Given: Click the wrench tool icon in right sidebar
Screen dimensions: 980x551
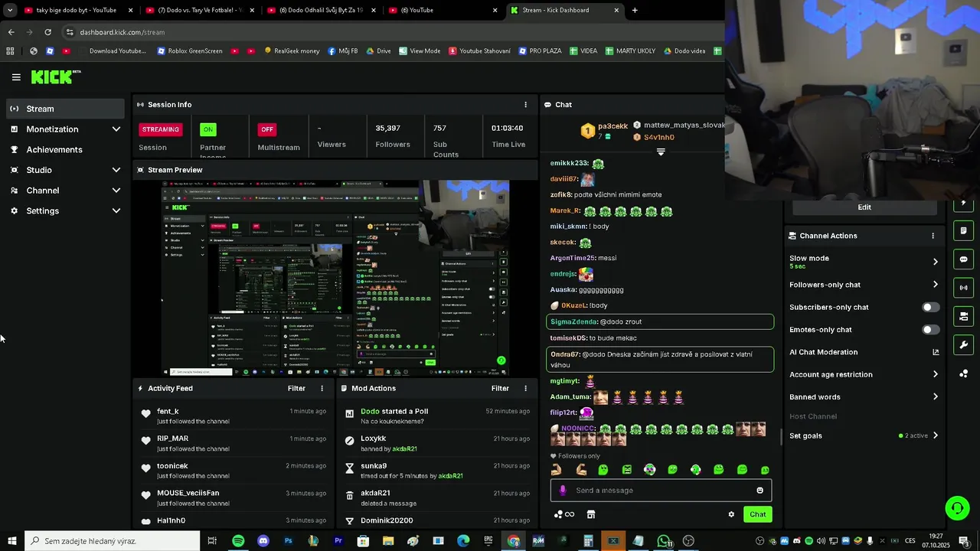Looking at the screenshot, I should coord(963,344).
